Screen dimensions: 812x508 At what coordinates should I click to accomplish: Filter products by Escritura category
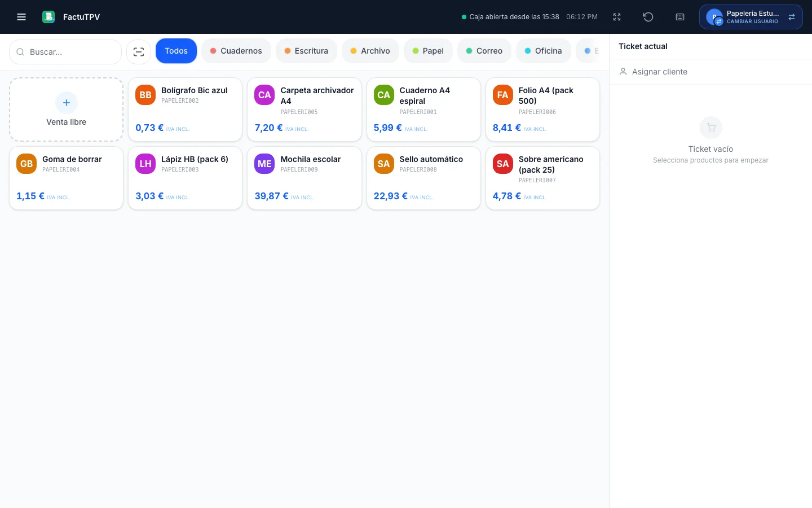pos(306,51)
